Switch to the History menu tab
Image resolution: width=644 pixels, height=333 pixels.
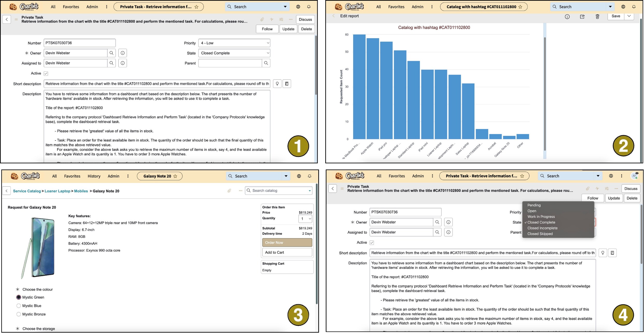click(x=94, y=176)
